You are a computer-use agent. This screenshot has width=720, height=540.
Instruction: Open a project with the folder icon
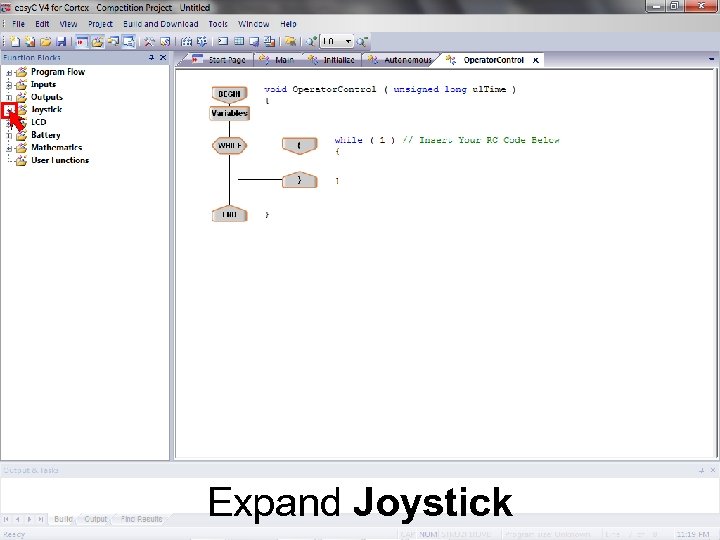click(45, 42)
